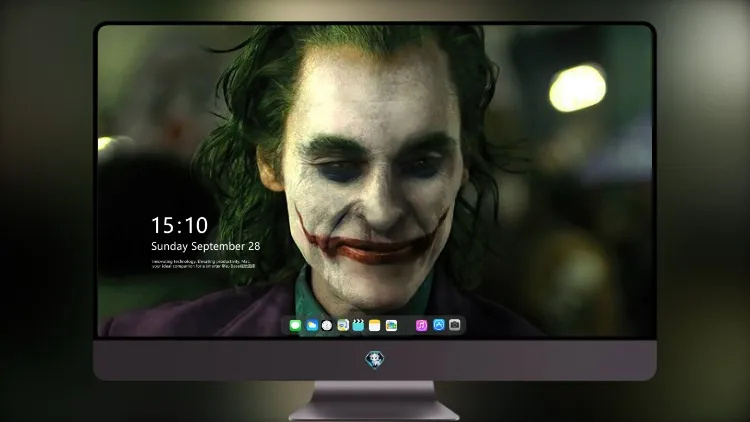Open the Clock app in dock
This screenshot has width=750, height=422.
click(x=327, y=325)
